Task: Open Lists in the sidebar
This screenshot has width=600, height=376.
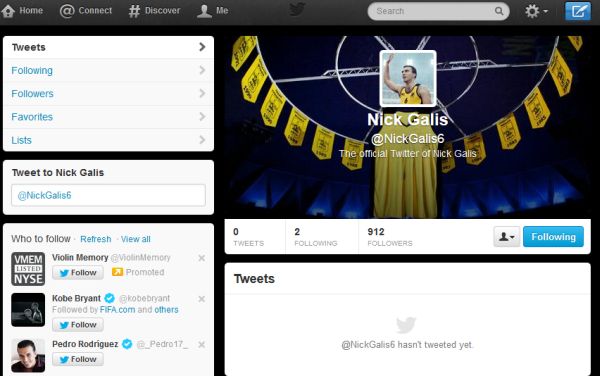Action: click(108, 140)
